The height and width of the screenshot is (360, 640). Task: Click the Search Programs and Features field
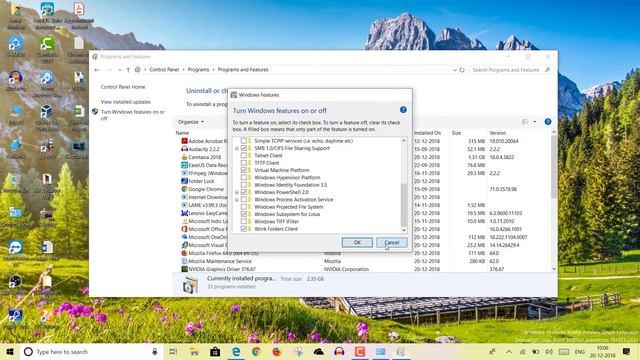510,70
